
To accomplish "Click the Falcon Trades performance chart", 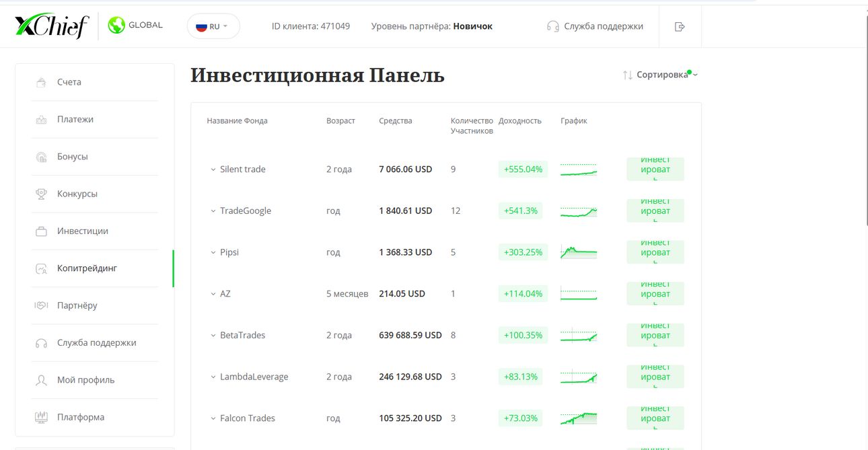I will coord(579,418).
